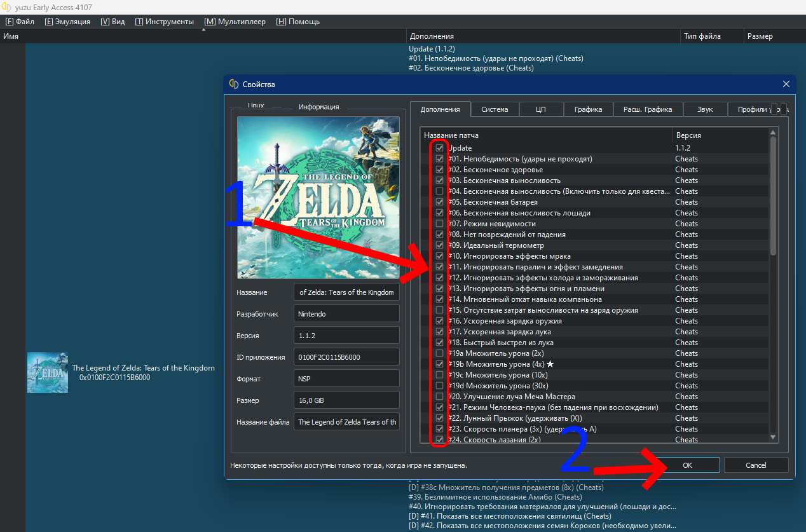
Task: Select the Linux tab on the left panel
Action: (x=256, y=106)
